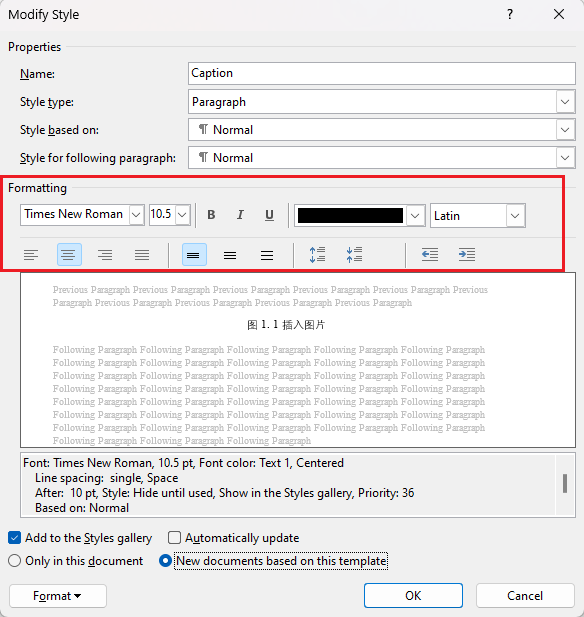
Task: Click the Increase Indent icon
Action: click(467, 255)
